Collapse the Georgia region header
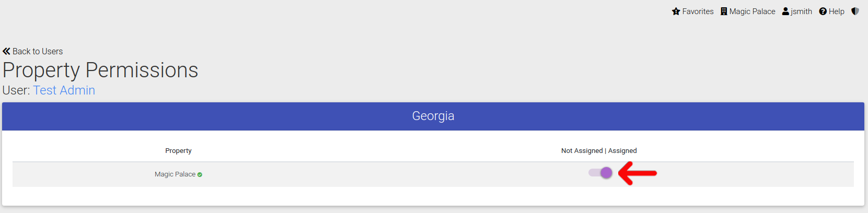The height and width of the screenshot is (213, 868). 433,116
